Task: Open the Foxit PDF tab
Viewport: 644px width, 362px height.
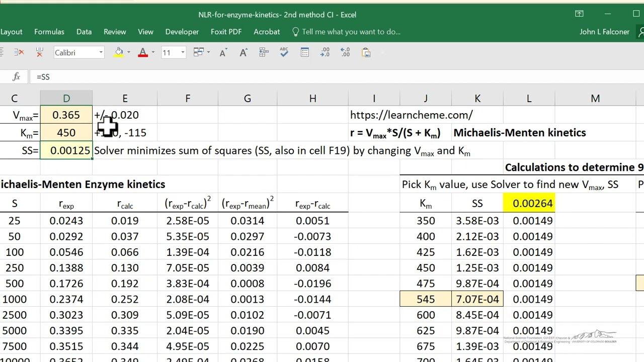Action: [x=226, y=32]
